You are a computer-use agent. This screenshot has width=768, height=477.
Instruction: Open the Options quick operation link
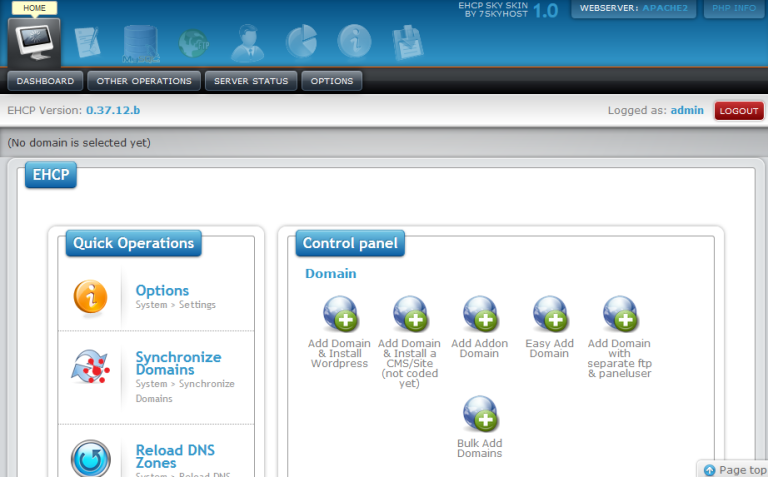click(162, 290)
